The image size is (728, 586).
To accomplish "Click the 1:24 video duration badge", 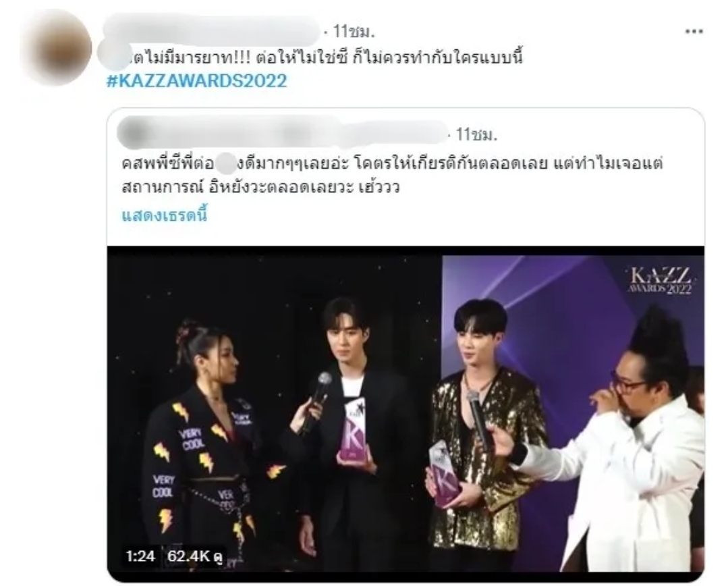I will [x=140, y=556].
